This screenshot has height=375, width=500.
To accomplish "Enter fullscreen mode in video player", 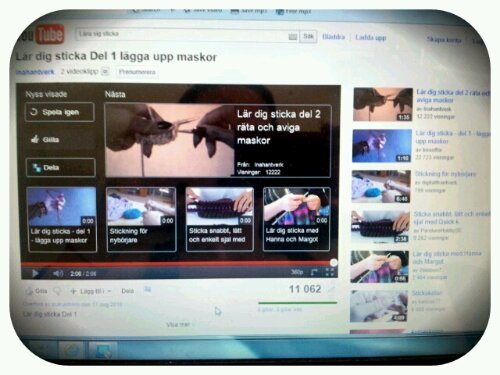I will point(329,272).
